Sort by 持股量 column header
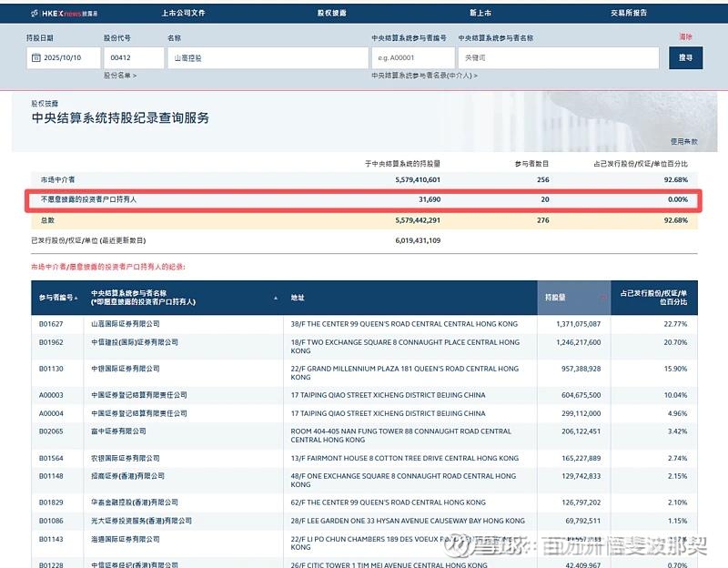The image size is (728, 568). (574, 298)
